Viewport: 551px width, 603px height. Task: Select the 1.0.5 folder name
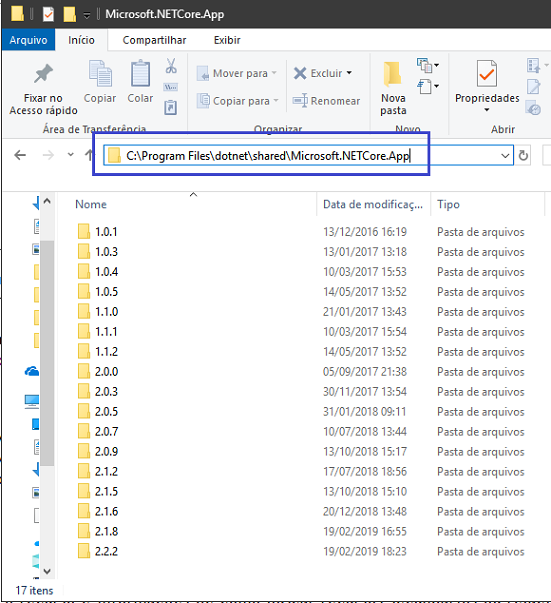click(x=107, y=292)
